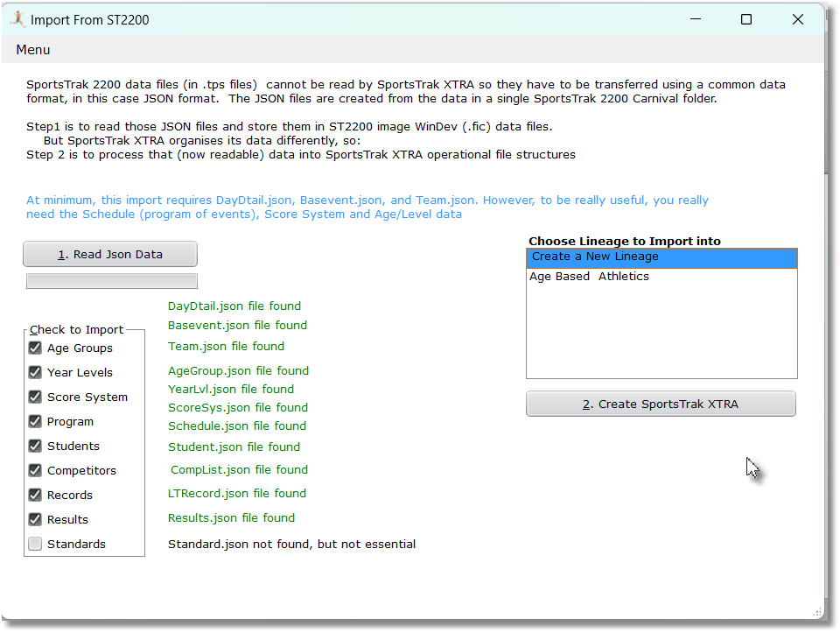Click the blue 'At minimum, this import requires' note
The height and width of the screenshot is (633, 840).
pos(367,207)
